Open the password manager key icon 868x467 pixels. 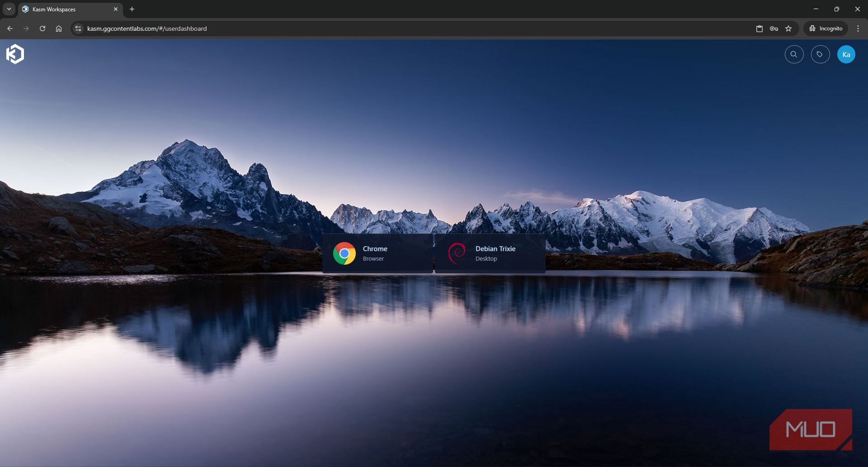[x=774, y=29]
